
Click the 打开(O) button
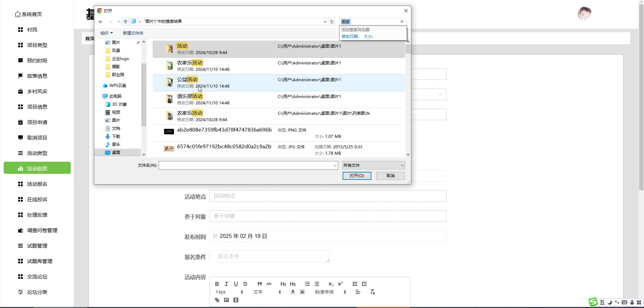[357, 175]
